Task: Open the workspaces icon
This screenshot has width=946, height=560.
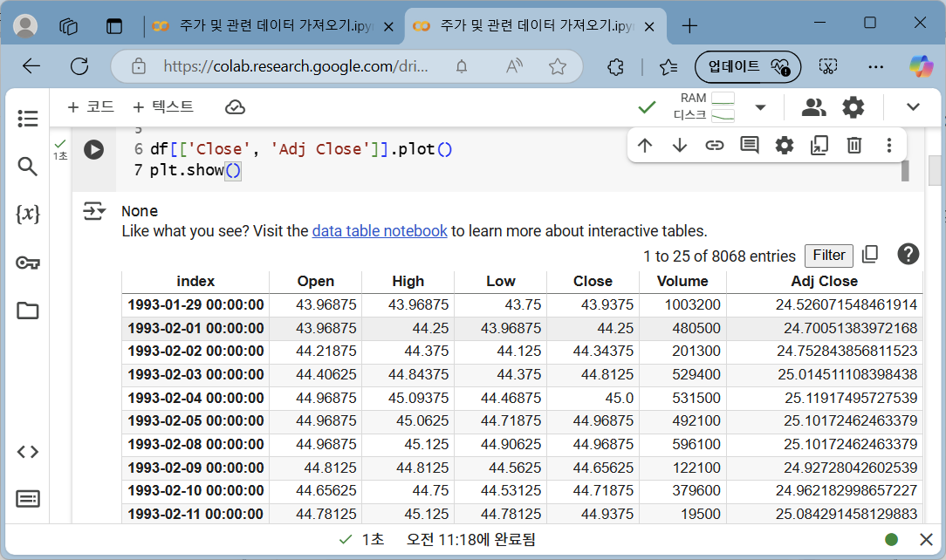Action: pyautogui.click(x=68, y=26)
